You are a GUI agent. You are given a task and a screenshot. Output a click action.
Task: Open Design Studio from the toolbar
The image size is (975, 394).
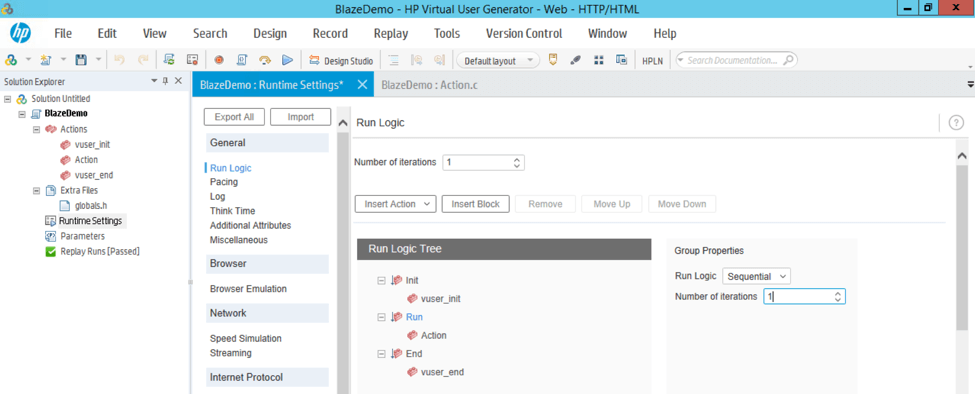tap(342, 61)
